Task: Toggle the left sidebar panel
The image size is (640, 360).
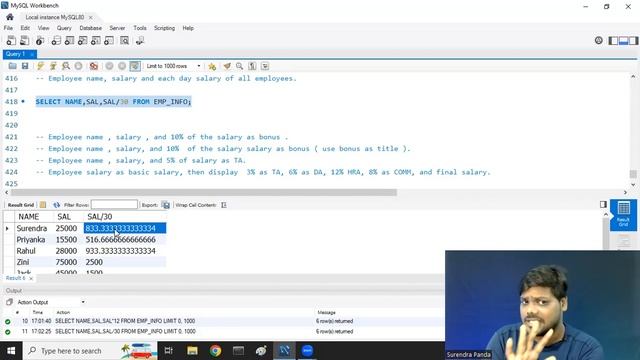Action: [613, 40]
